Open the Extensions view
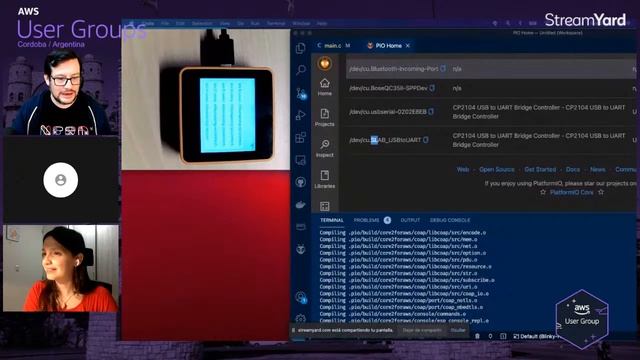Viewport: 640px width, 360px height. 301,138
